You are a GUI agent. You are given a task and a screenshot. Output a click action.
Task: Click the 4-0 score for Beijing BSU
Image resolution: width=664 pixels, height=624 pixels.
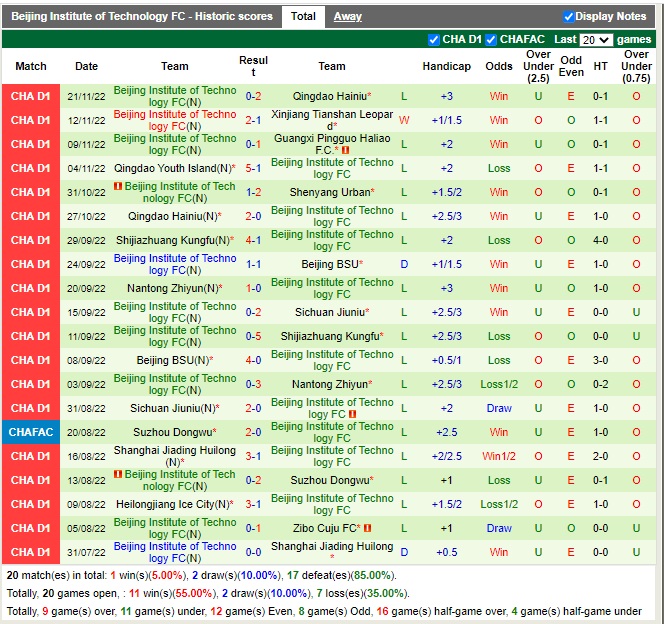253,360
